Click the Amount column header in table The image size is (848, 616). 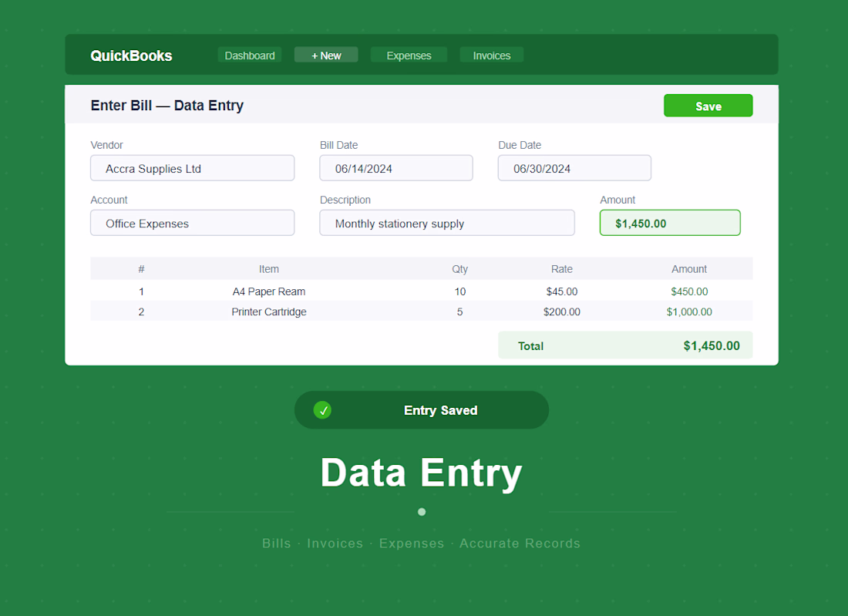(689, 269)
